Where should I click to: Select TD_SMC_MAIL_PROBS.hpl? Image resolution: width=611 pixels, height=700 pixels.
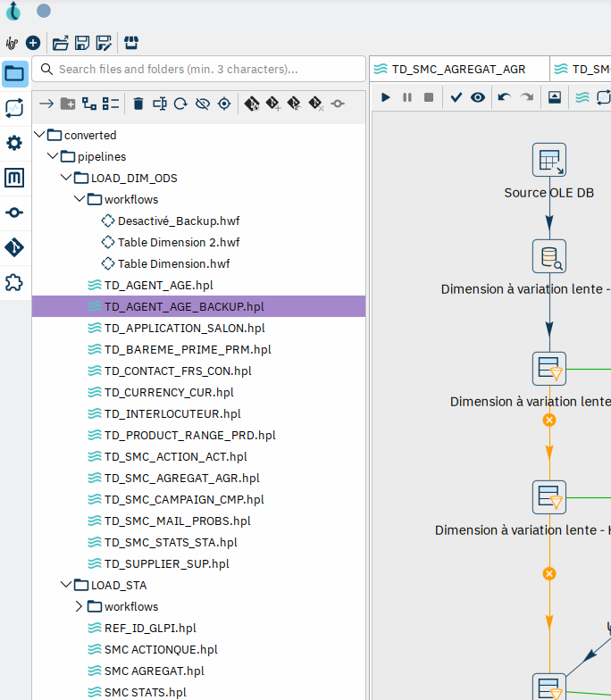[x=177, y=521]
